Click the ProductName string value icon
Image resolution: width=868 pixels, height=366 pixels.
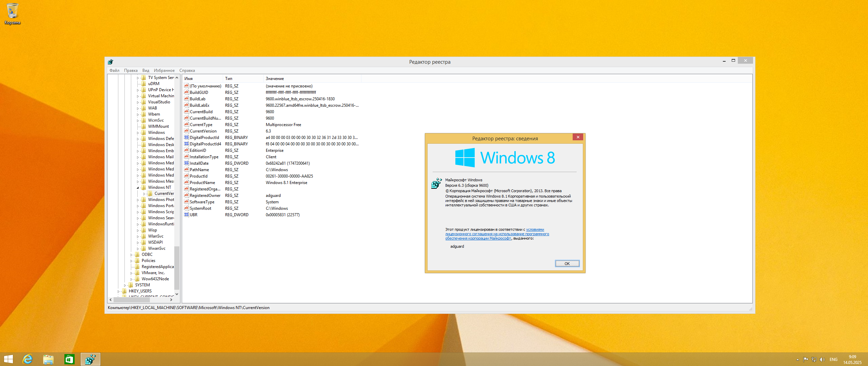tap(186, 182)
